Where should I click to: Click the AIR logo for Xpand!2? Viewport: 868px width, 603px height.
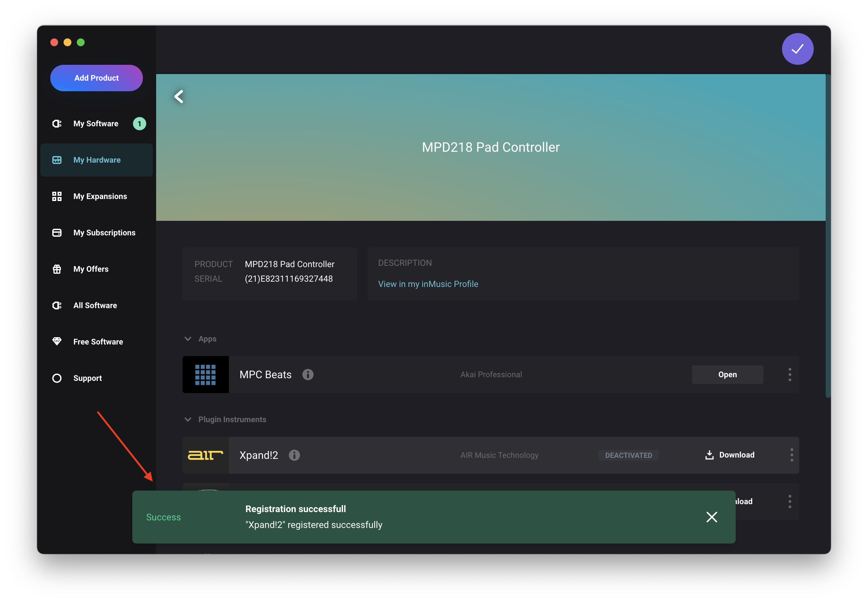click(x=206, y=455)
